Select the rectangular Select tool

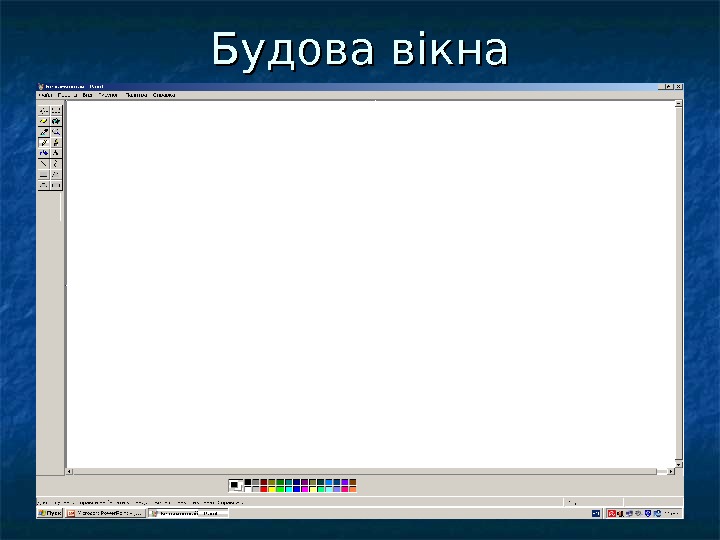[56, 111]
